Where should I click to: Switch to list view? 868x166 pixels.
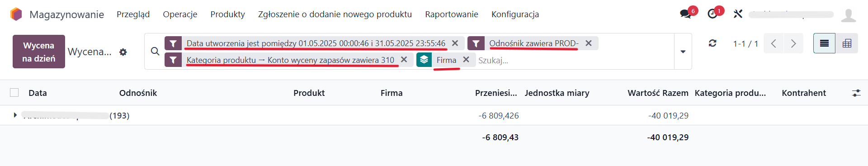tap(824, 43)
